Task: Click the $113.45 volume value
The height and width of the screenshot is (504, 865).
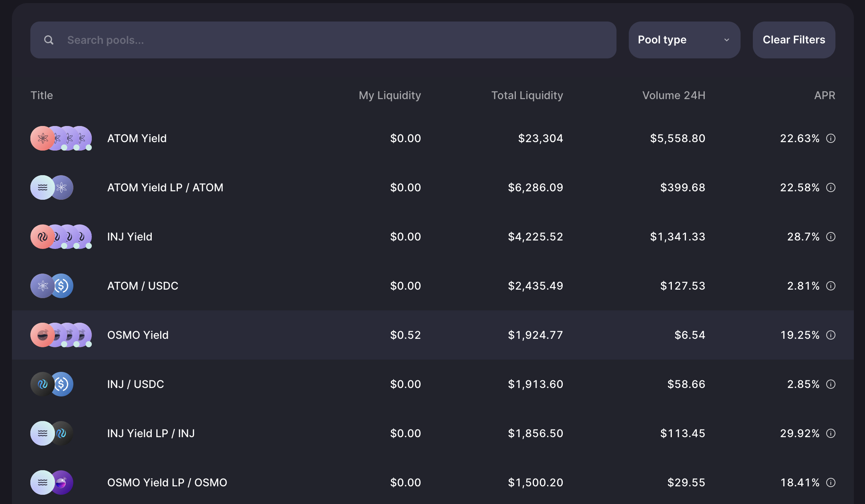Action: coord(683,433)
